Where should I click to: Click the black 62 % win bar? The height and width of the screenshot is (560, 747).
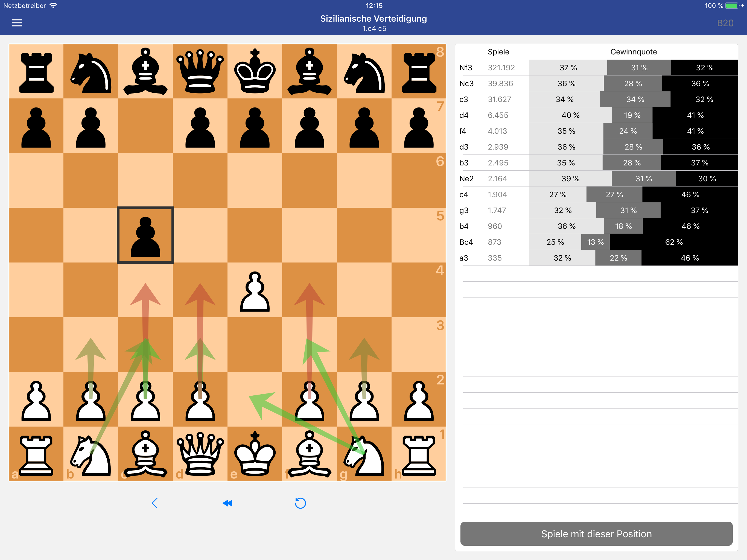[673, 242]
